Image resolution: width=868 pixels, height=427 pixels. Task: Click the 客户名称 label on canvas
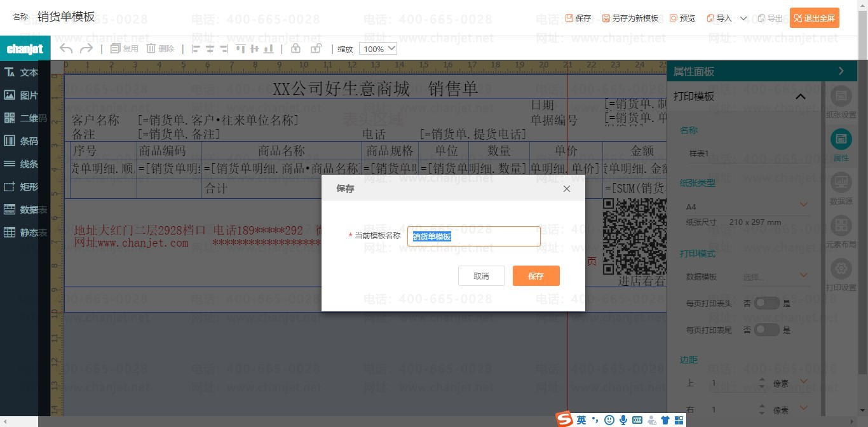click(95, 120)
